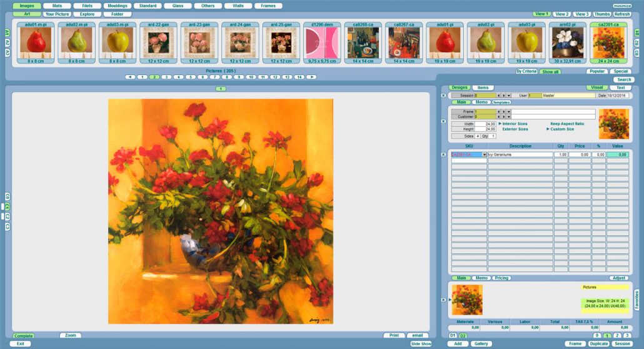Open the Session number dropdown

click(509, 95)
